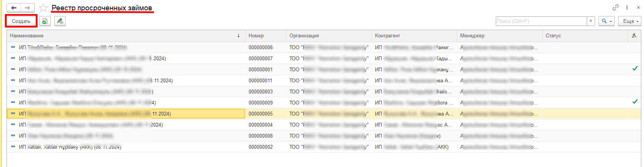The image size is (644, 167).
Task: Select the cell with number 000000001
Action: point(265,69)
